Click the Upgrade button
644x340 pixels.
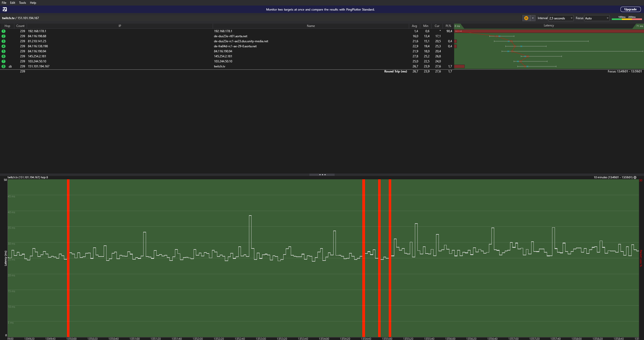[630, 9]
